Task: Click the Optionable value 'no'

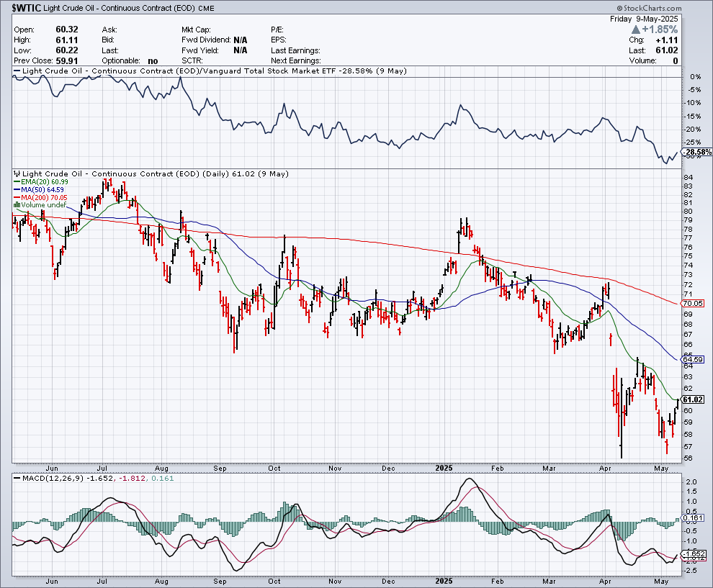Action: [x=153, y=61]
